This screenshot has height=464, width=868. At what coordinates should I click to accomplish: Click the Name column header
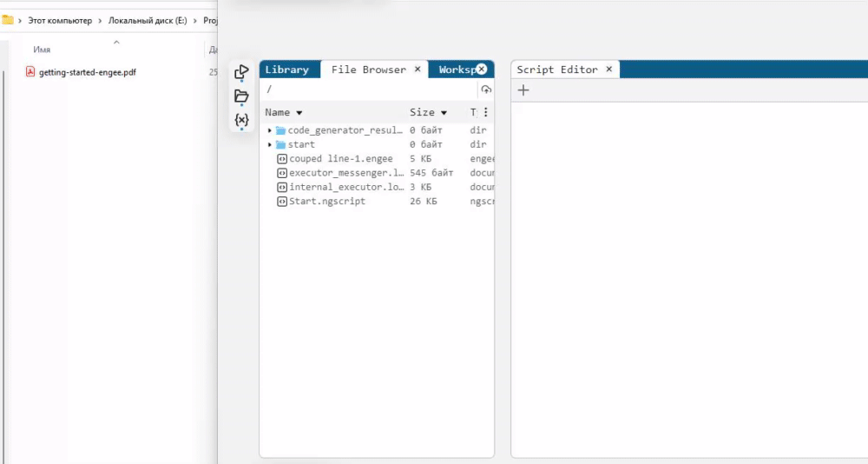[278, 112]
